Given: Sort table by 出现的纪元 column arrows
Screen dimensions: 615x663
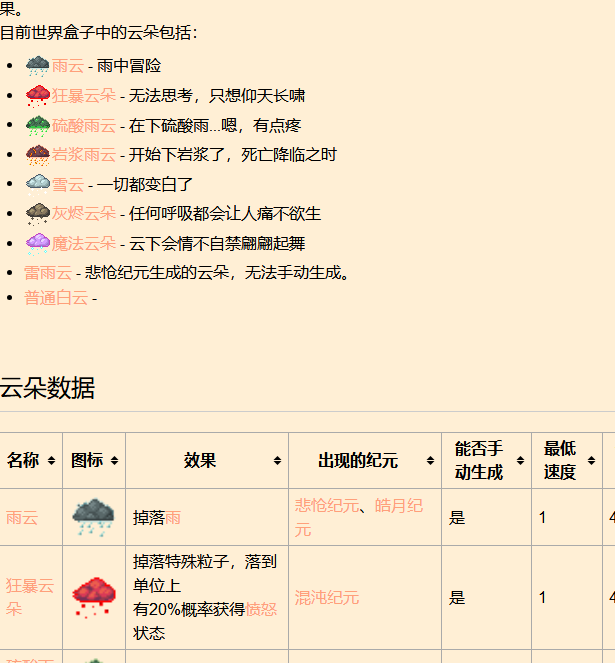Looking at the screenshot, I should point(430,460).
